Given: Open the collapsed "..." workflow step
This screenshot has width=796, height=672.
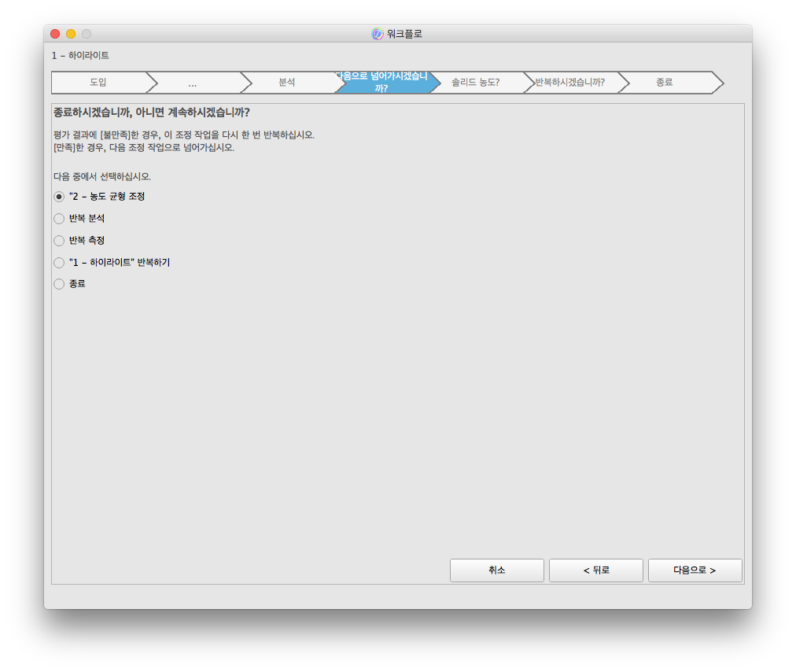Looking at the screenshot, I should (193, 83).
